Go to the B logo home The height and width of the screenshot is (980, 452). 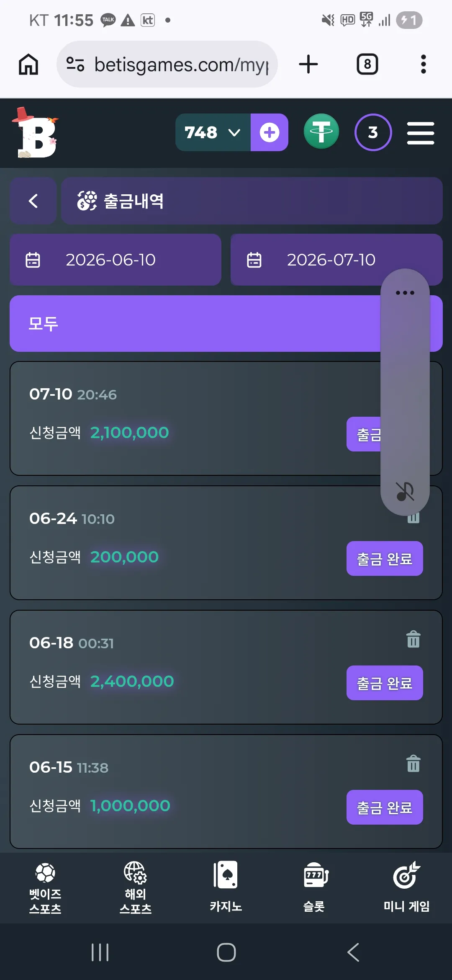pyautogui.click(x=35, y=133)
